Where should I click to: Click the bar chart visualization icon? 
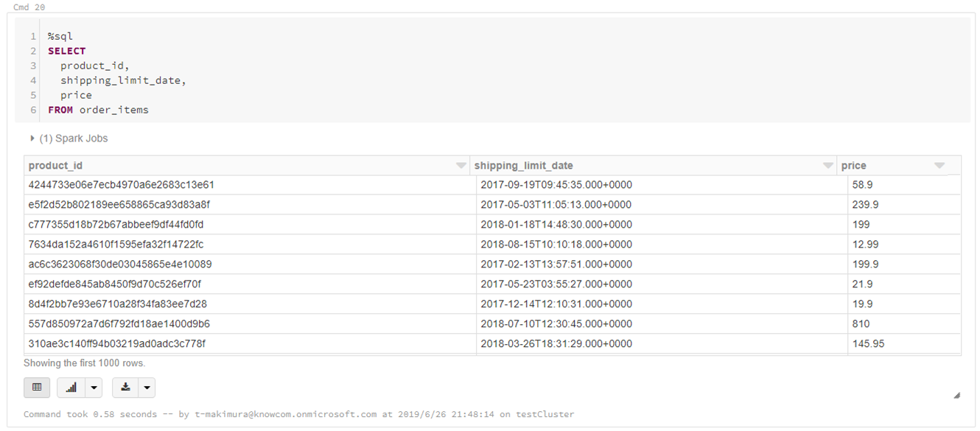[x=71, y=388]
